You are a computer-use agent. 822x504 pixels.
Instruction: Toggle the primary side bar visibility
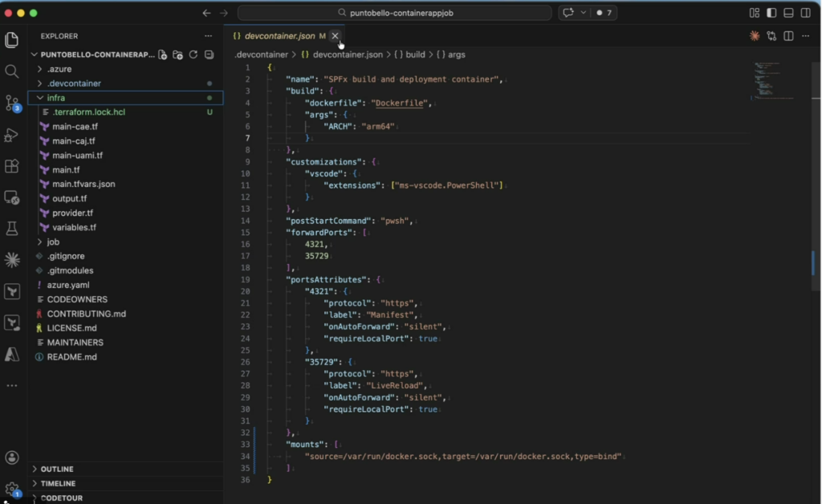(771, 13)
